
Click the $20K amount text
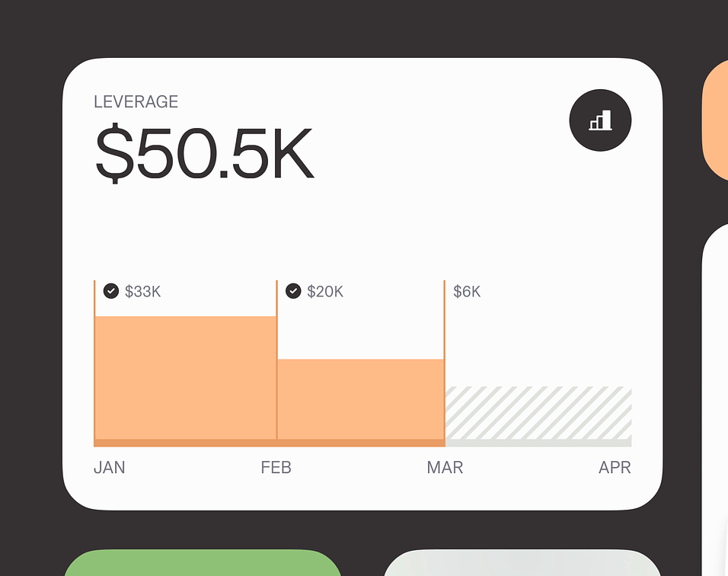point(325,292)
